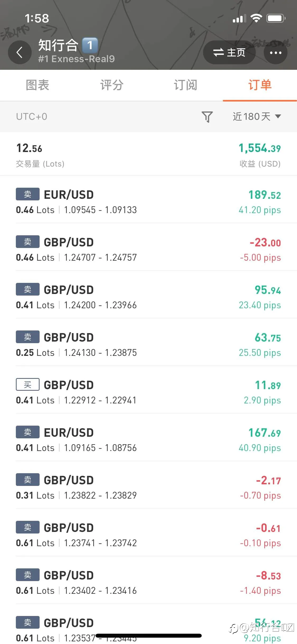Open the order filter funnel icon
The height and width of the screenshot is (644, 297).
click(x=207, y=117)
